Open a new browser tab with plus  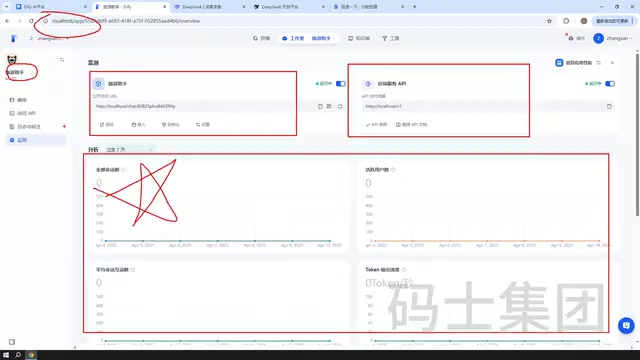[x=414, y=7]
